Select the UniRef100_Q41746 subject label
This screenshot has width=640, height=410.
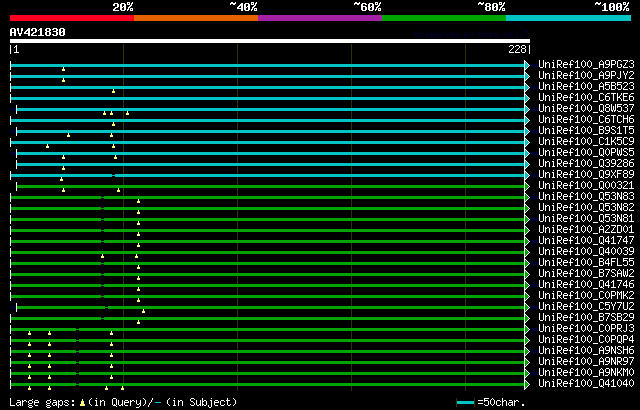click(x=586, y=285)
